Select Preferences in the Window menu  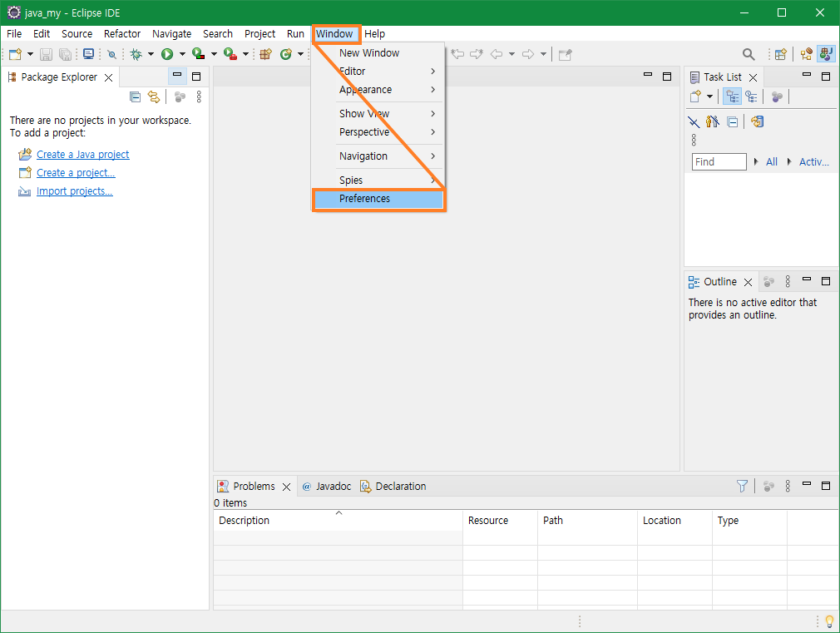pos(378,199)
